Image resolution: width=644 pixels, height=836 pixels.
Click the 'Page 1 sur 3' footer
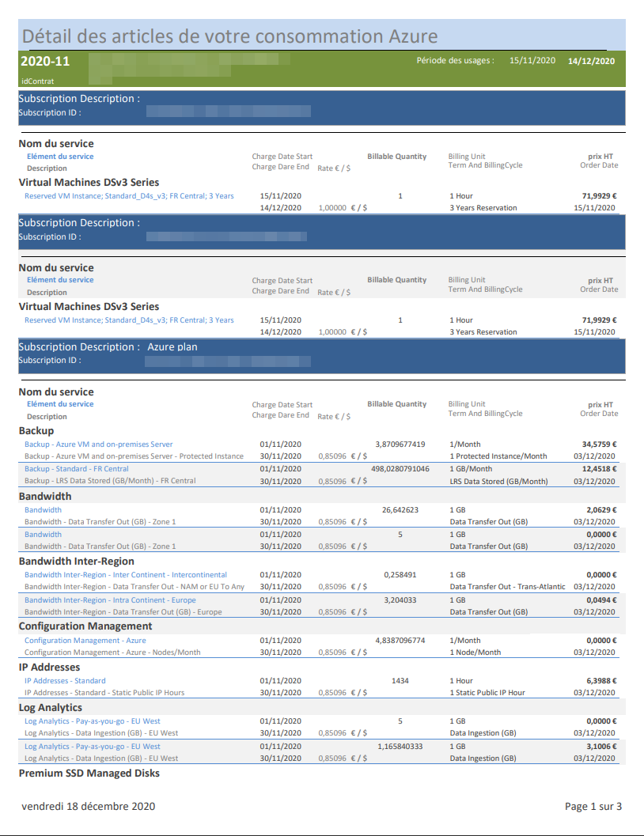point(593,806)
